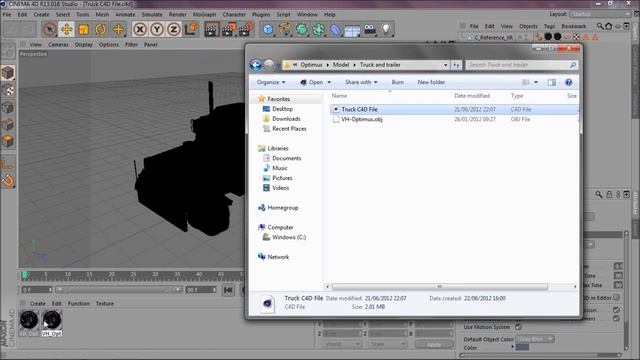
Task: Open the Documents library
Action: tap(286, 158)
